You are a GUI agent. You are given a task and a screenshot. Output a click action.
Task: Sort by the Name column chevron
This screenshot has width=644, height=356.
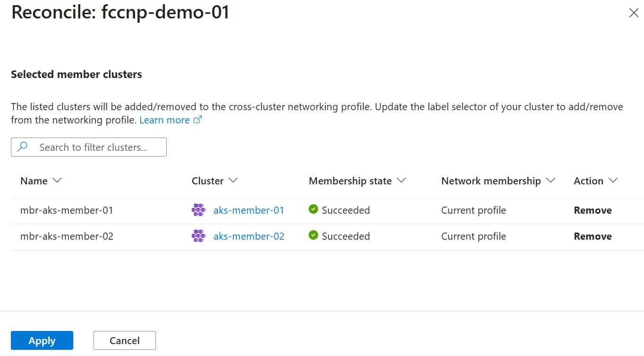(x=57, y=181)
